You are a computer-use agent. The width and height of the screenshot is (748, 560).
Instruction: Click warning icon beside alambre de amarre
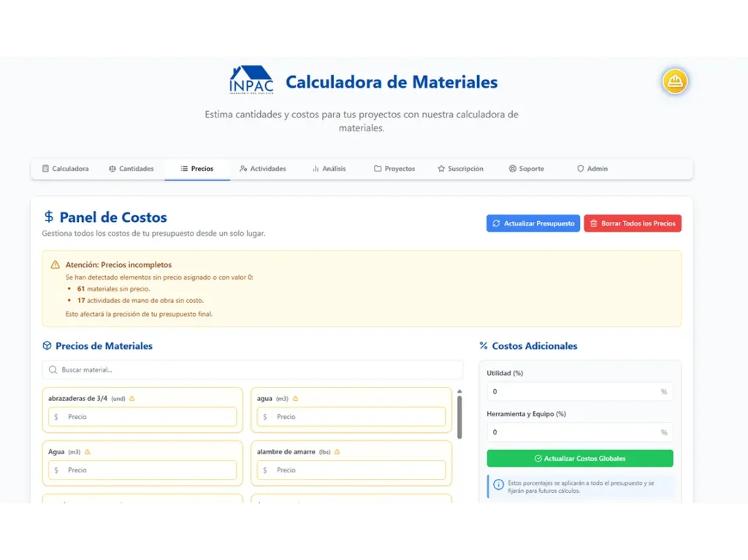337,452
